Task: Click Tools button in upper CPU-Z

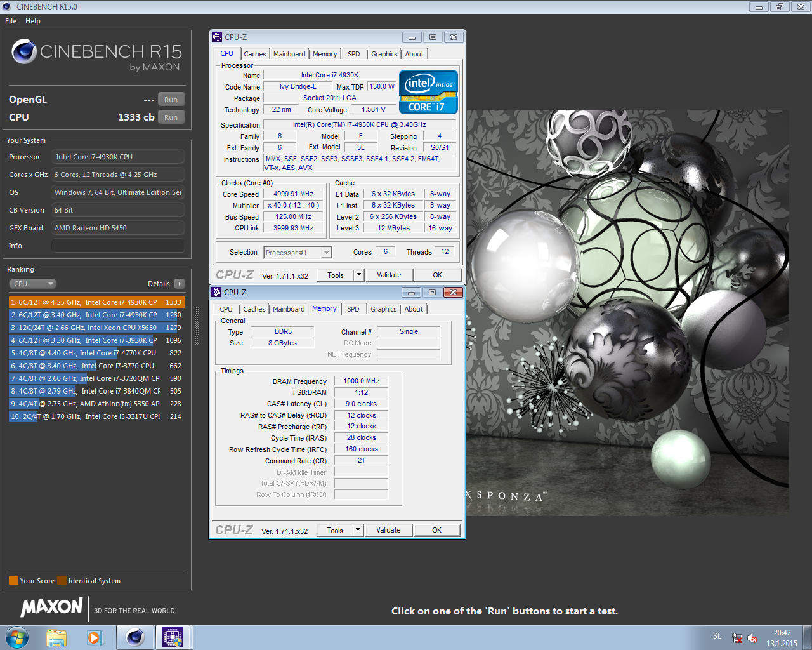Action: pyautogui.click(x=336, y=275)
